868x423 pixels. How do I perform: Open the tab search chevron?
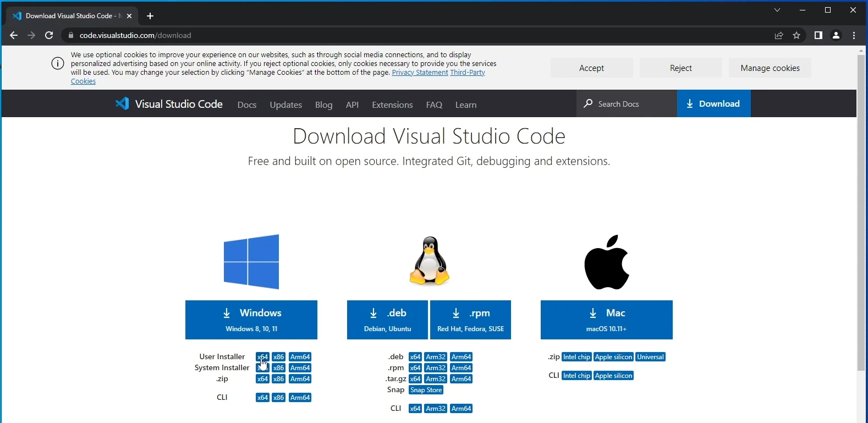click(x=777, y=10)
